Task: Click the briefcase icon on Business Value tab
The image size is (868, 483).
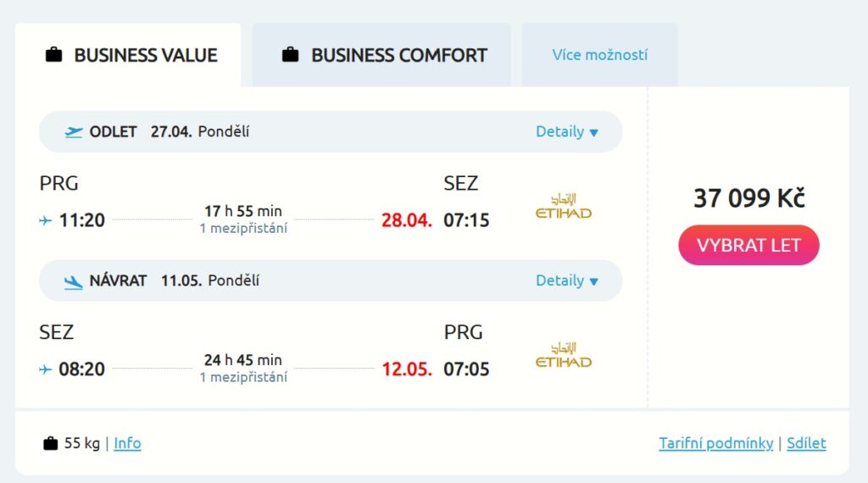Action: (53, 56)
